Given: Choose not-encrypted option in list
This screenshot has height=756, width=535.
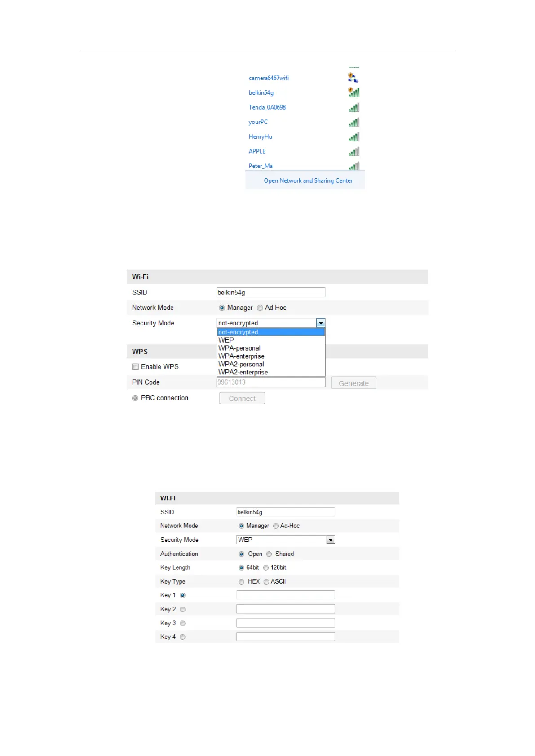Looking at the screenshot, I should 271,332.
